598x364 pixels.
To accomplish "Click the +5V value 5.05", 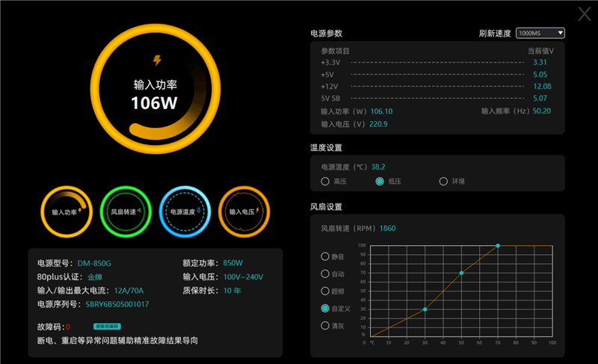I will 540,74.
